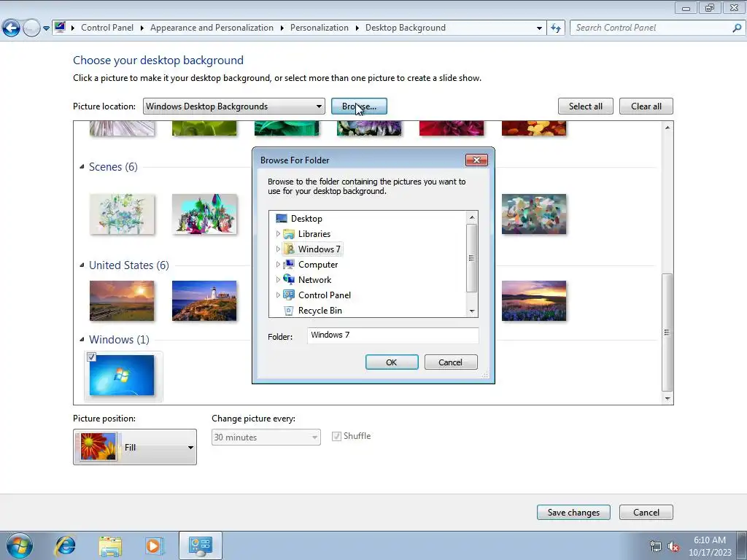Expand the Network tree node
Viewport: 747px width, 560px height.
coord(278,279)
